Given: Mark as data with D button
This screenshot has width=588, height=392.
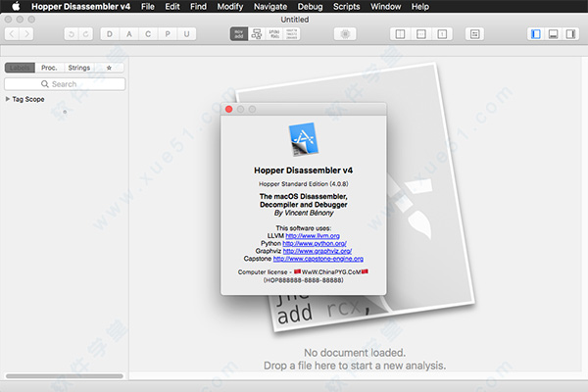Looking at the screenshot, I should point(110,34).
